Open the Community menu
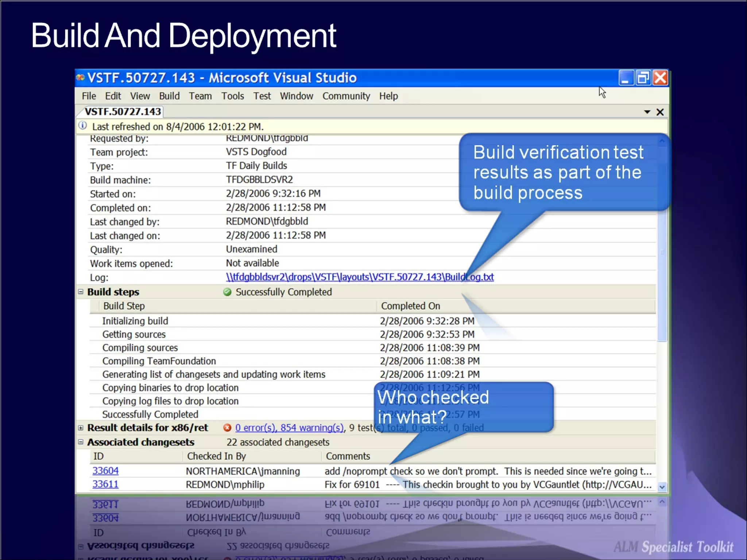The height and width of the screenshot is (560, 747). 346,96
